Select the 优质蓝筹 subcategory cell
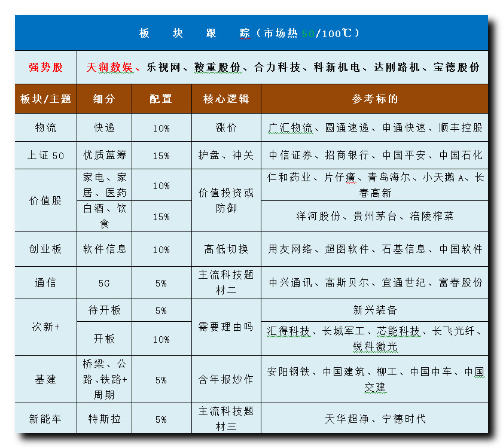Screen dimensions: 503x448 (104, 156)
